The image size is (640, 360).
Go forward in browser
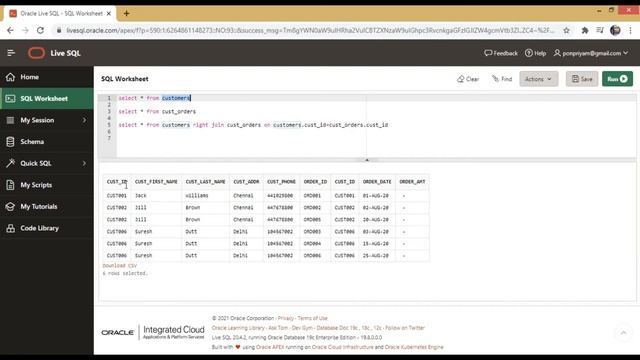(25, 30)
